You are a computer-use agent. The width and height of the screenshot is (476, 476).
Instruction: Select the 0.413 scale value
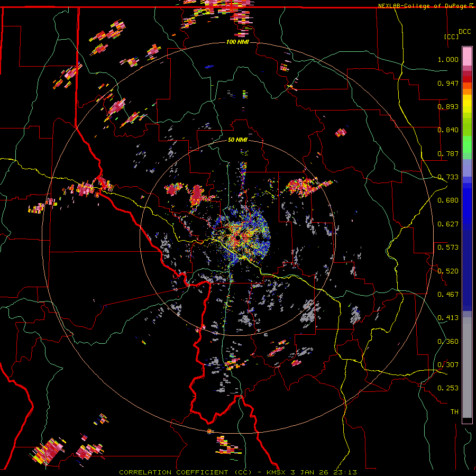pos(448,318)
